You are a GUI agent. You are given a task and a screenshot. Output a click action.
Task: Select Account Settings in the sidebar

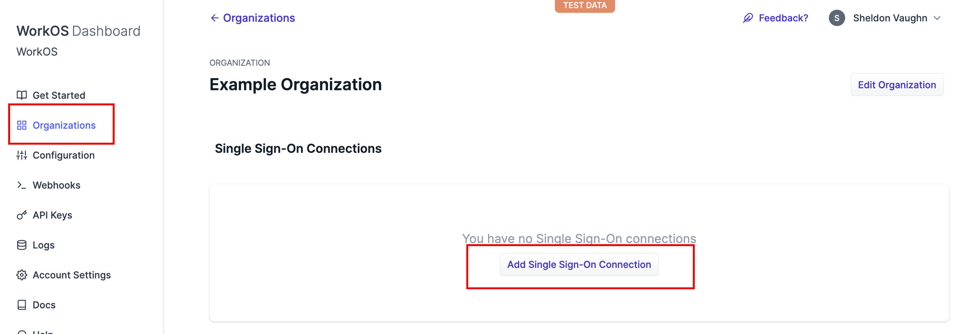[x=71, y=275]
